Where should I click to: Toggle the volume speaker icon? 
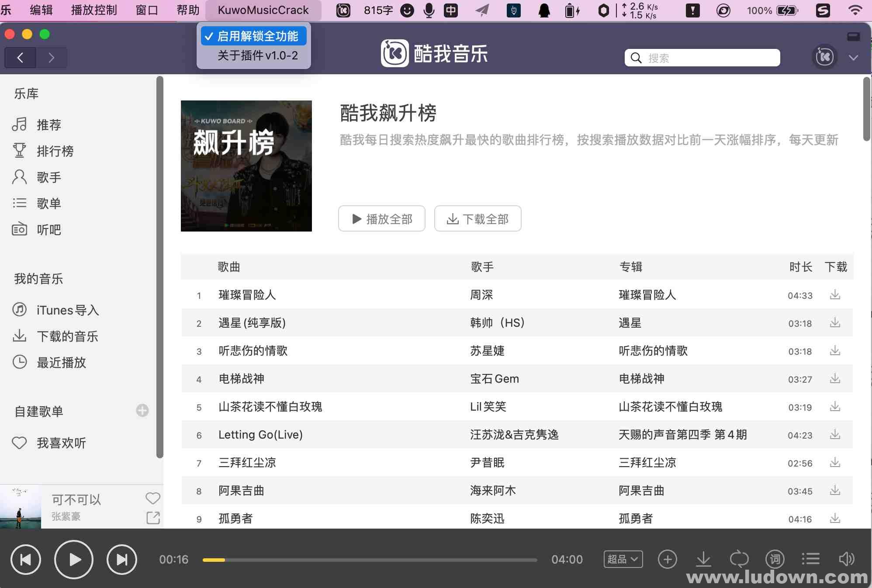[847, 559]
